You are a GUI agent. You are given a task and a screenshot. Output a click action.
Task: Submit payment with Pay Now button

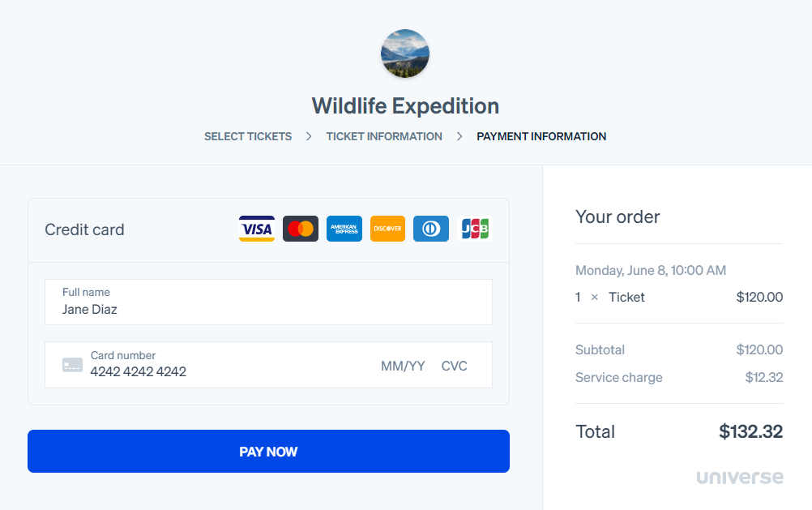(x=268, y=451)
